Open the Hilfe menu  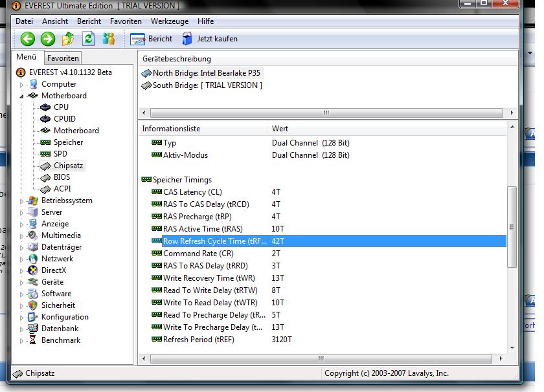click(x=206, y=21)
